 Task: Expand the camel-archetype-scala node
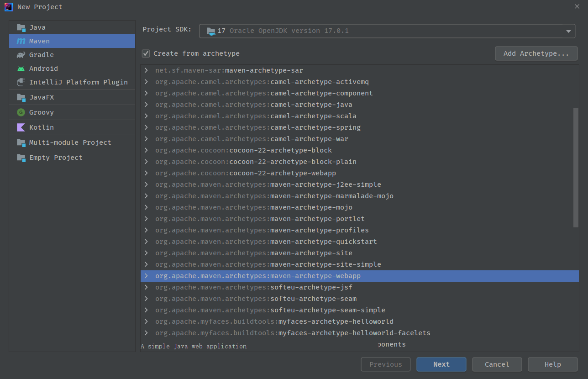point(146,116)
